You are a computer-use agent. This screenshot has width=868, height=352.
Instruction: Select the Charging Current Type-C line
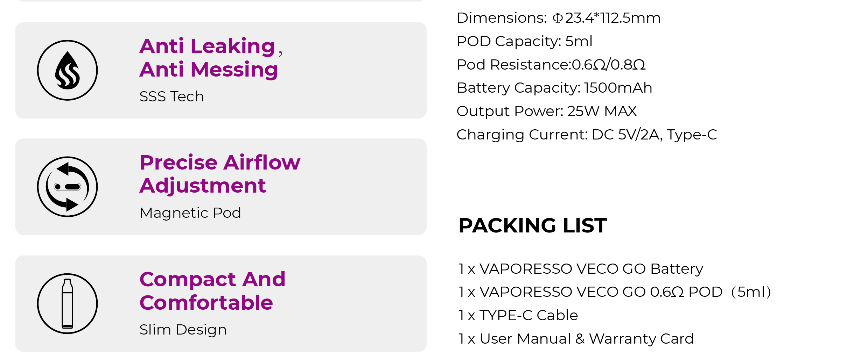tap(587, 135)
